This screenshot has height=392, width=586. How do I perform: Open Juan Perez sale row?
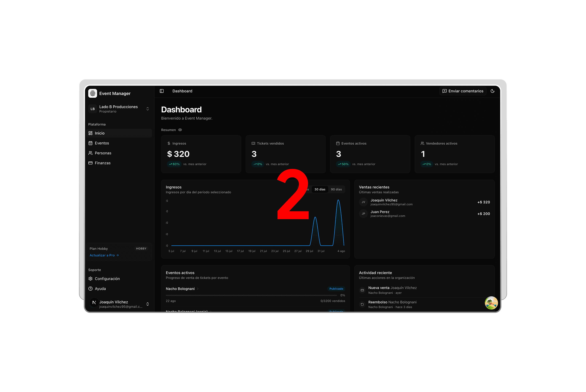pos(424,214)
